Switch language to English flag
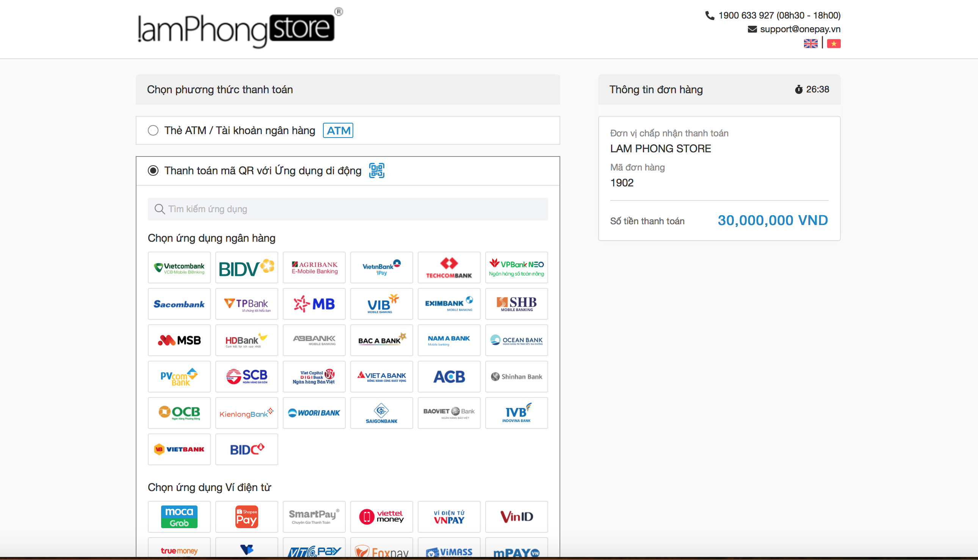This screenshot has height=560, width=978. (x=810, y=44)
